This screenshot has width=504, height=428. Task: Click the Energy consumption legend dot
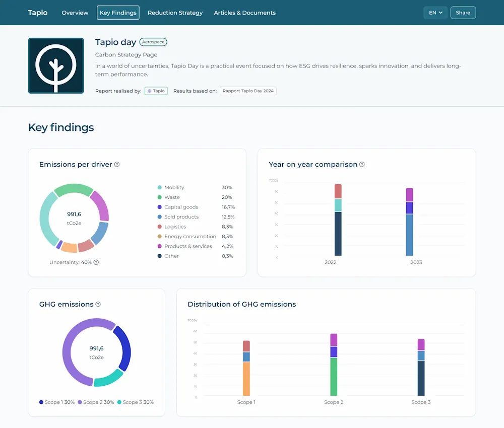point(159,236)
